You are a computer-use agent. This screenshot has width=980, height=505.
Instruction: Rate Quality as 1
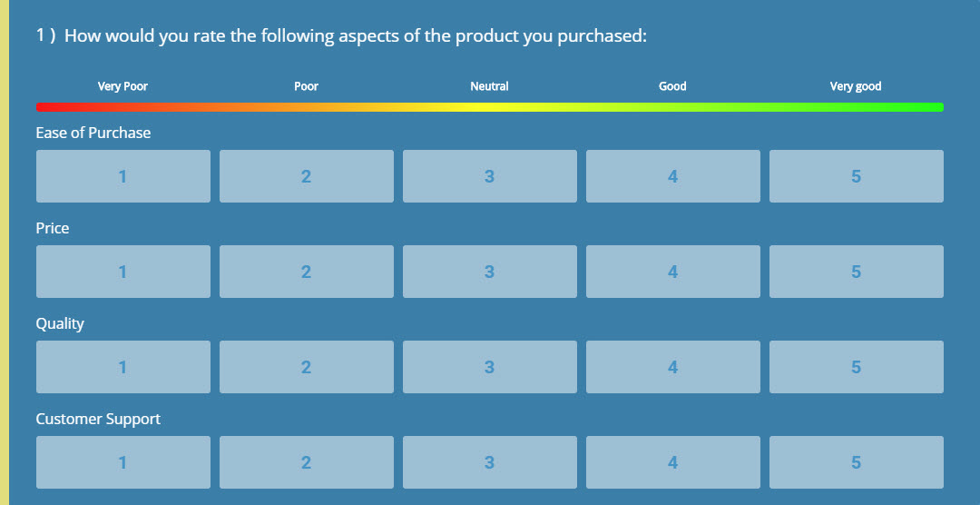point(123,367)
